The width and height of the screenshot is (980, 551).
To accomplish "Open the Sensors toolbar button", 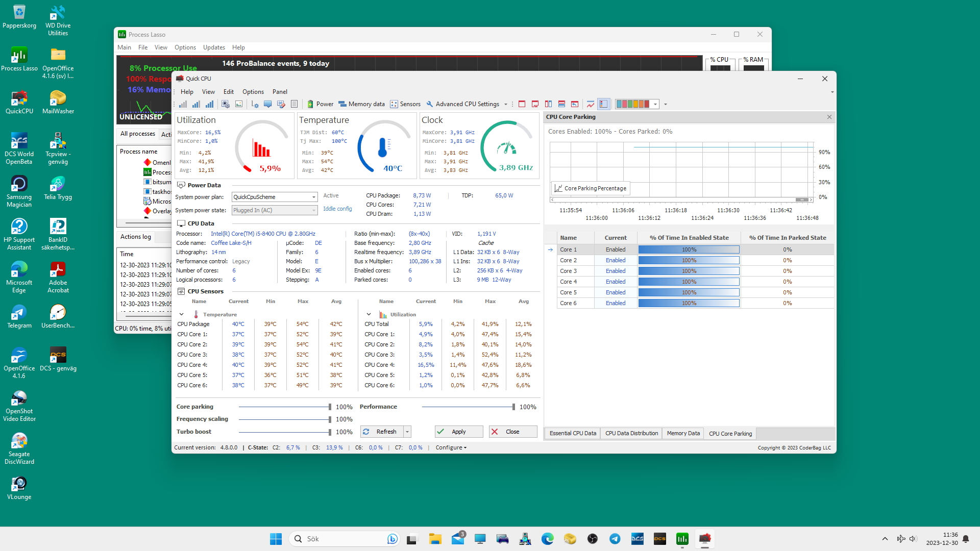I will click(x=405, y=104).
